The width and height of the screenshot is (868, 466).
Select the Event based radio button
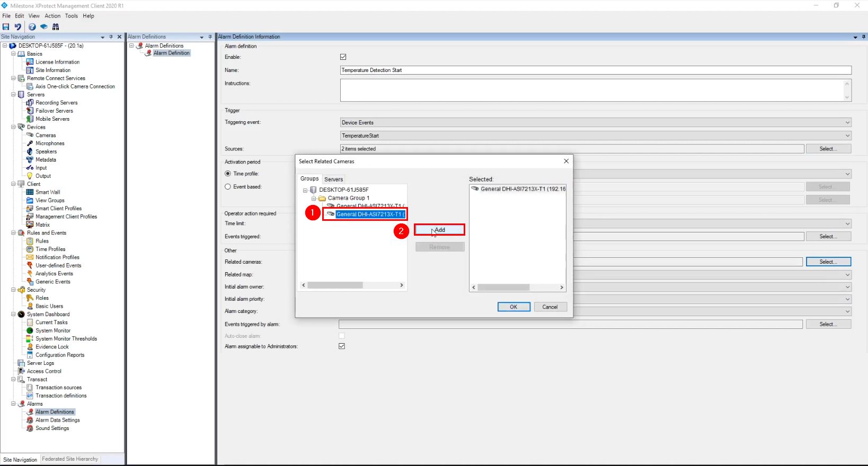pos(228,186)
